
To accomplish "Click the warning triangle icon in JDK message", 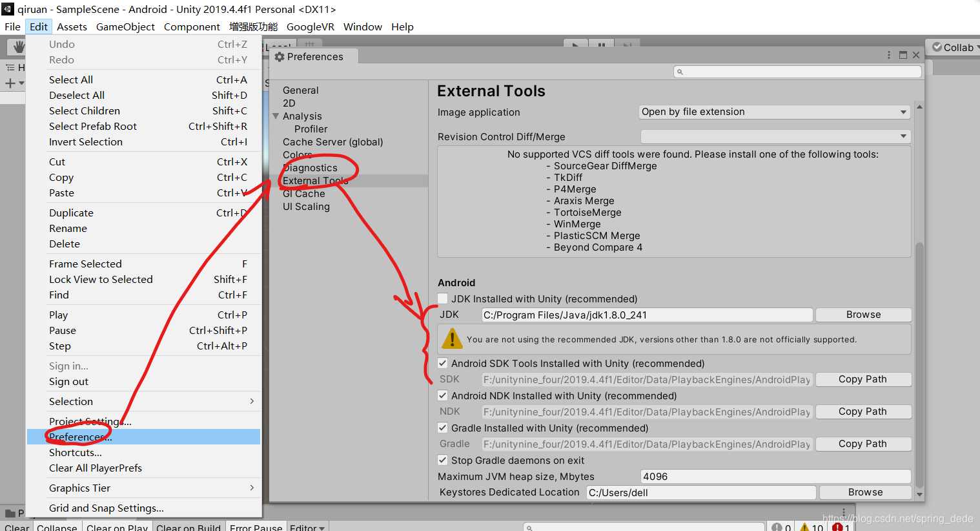I will [x=453, y=338].
